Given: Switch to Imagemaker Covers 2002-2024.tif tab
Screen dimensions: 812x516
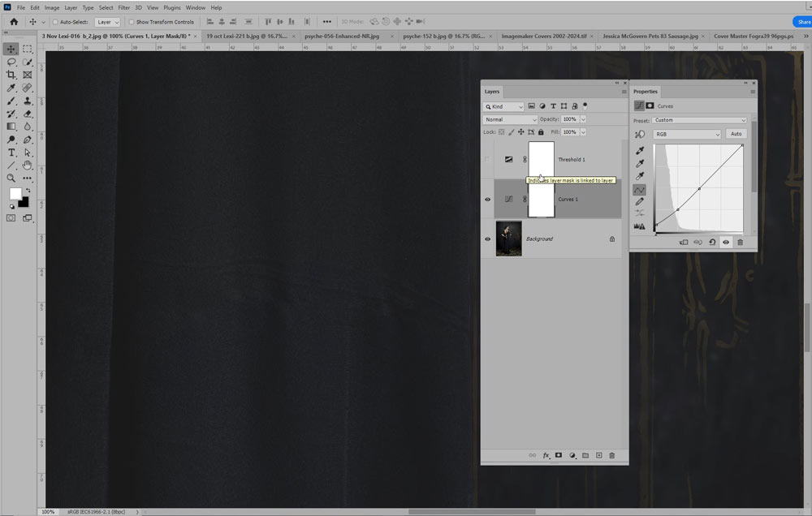Looking at the screenshot, I should coord(544,37).
